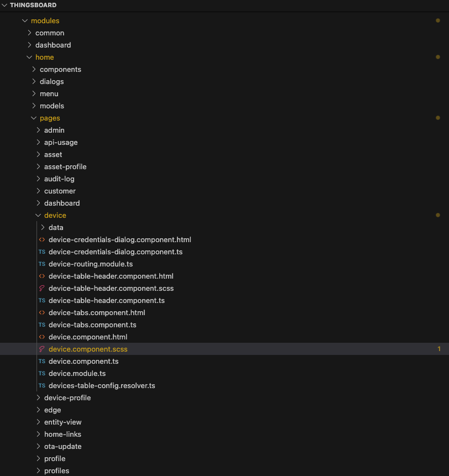Viewport: 449px width, 476px height.
Task: Click HTML icon of device-credentials-dialog.component.html
Action: (x=42, y=240)
